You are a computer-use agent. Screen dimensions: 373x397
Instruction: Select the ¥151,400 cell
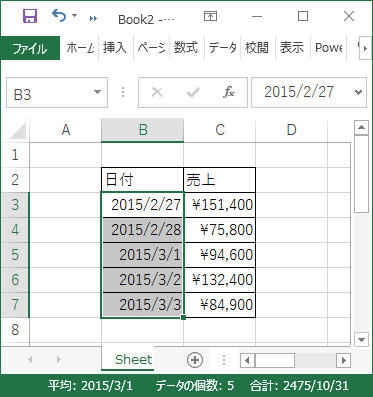click(219, 205)
